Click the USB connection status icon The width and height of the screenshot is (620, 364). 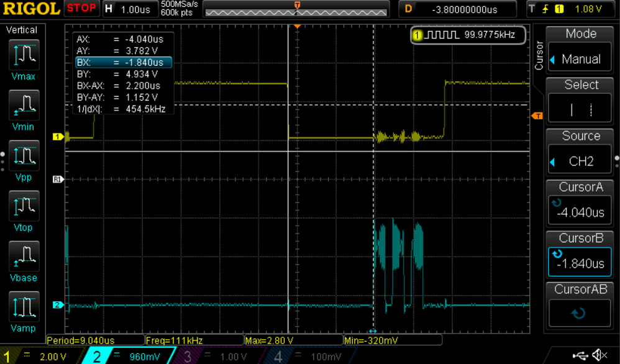click(581, 356)
